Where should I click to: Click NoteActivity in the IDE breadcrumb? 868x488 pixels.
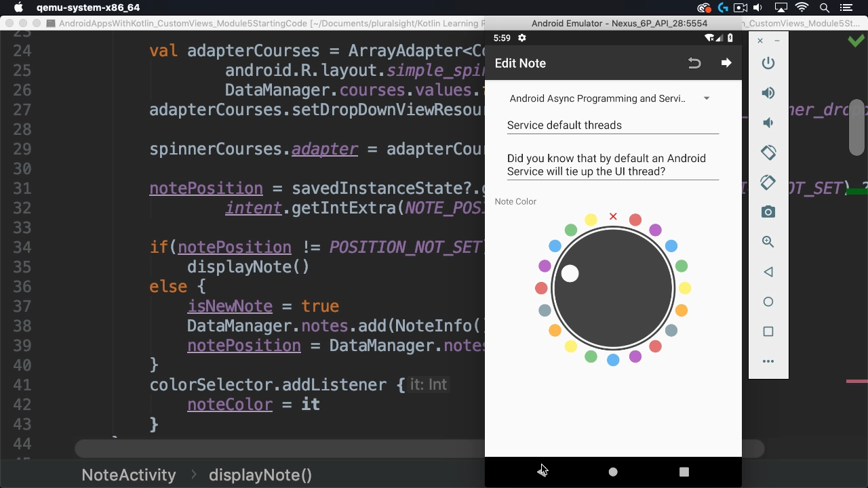pyautogui.click(x=129, y=475)
